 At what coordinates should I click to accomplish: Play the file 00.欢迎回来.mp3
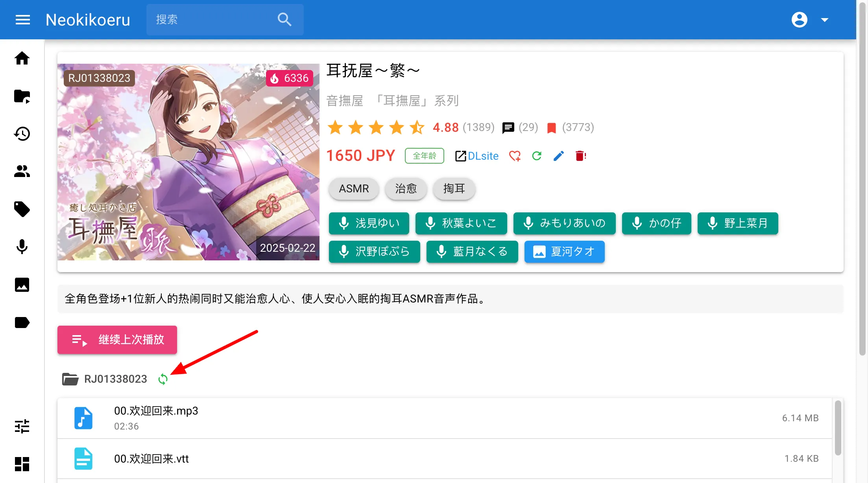(445, 418)
